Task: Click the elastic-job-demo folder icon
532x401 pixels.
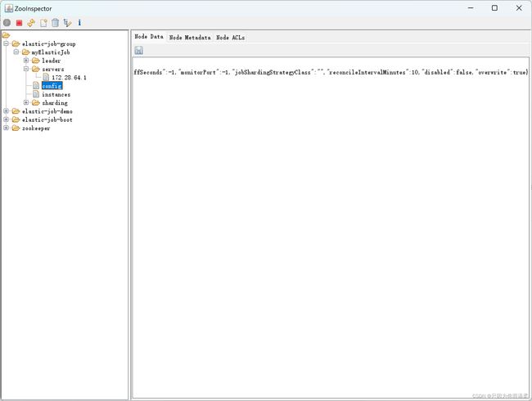Action: tap(16, 111)
